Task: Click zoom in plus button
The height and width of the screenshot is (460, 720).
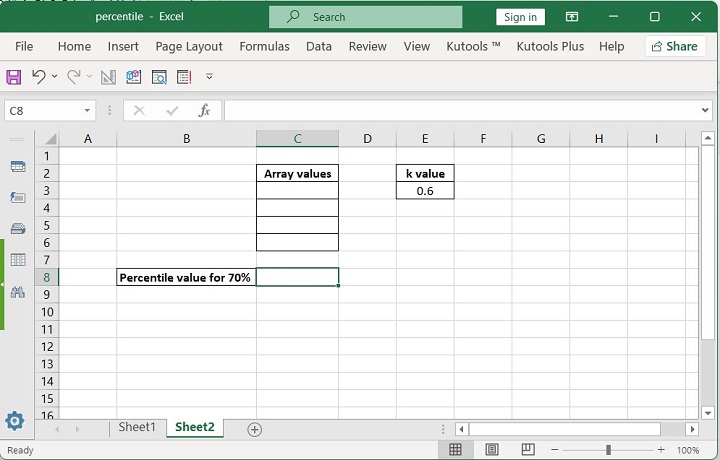Action: tap(661, 449)
